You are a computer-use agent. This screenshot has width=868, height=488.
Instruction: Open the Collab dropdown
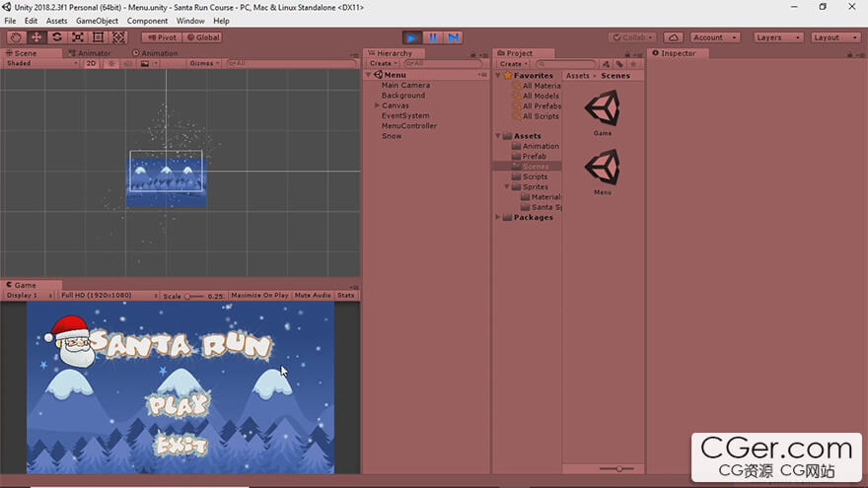pyautogui.click(x=632, y=37)
